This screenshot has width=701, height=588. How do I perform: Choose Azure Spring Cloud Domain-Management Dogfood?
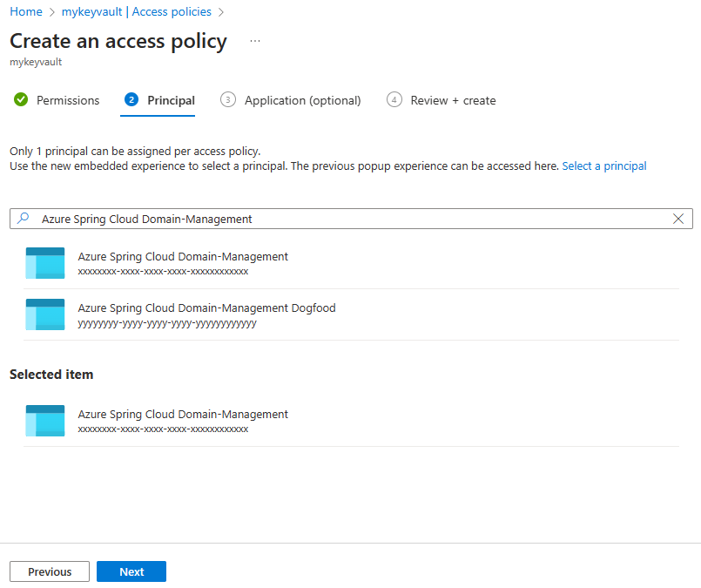point(351,314)
